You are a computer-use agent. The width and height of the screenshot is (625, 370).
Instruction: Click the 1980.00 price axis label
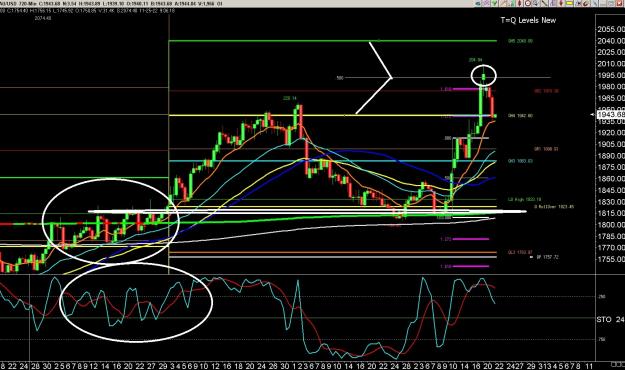611,87
